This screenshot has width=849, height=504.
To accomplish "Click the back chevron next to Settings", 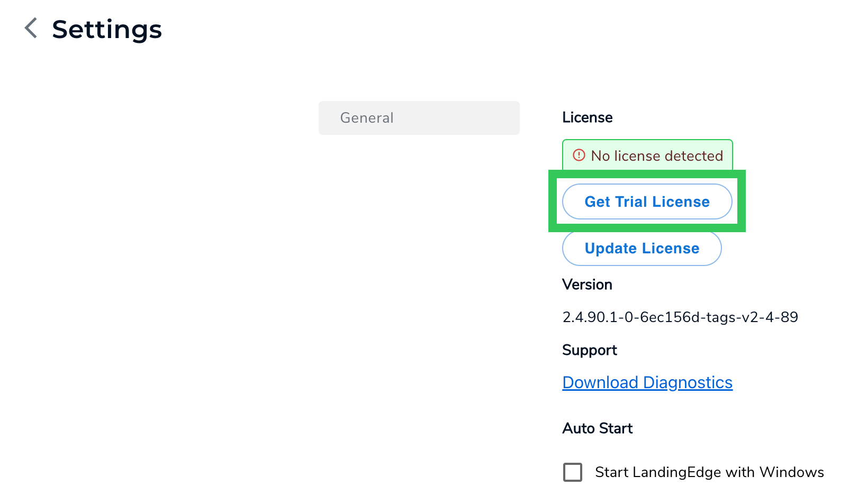I will click(x=30, y=29).
